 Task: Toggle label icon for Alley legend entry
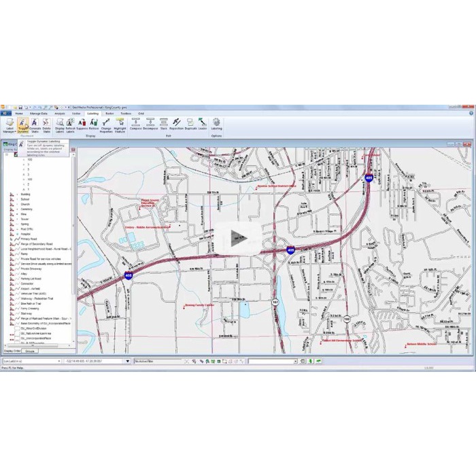tap(12, 274)
